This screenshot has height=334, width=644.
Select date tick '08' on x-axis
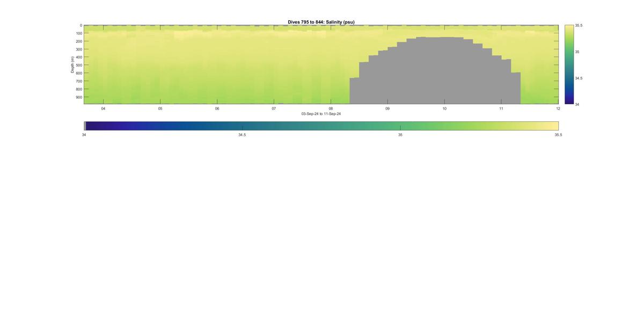click(331, 108)
